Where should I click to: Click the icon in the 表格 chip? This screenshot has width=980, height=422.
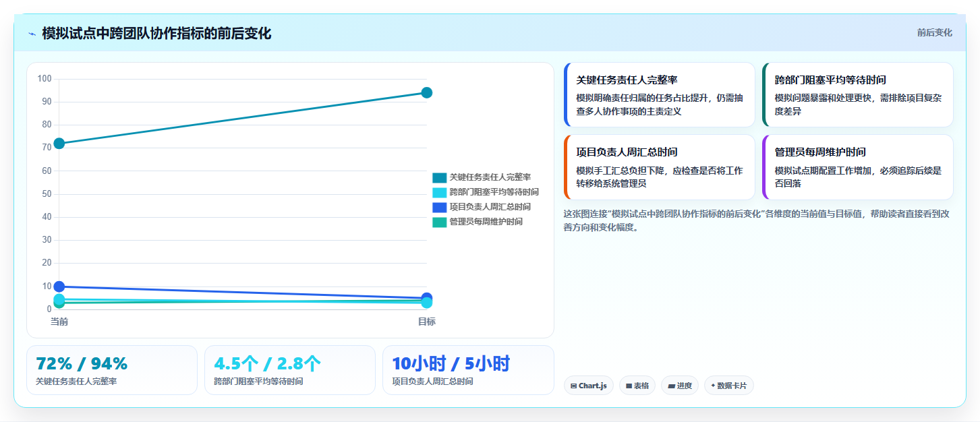click(x=629, y=386)
